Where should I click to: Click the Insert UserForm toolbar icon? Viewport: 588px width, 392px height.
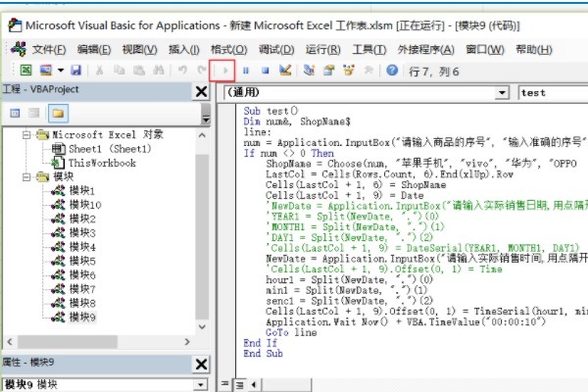[46, 71]
